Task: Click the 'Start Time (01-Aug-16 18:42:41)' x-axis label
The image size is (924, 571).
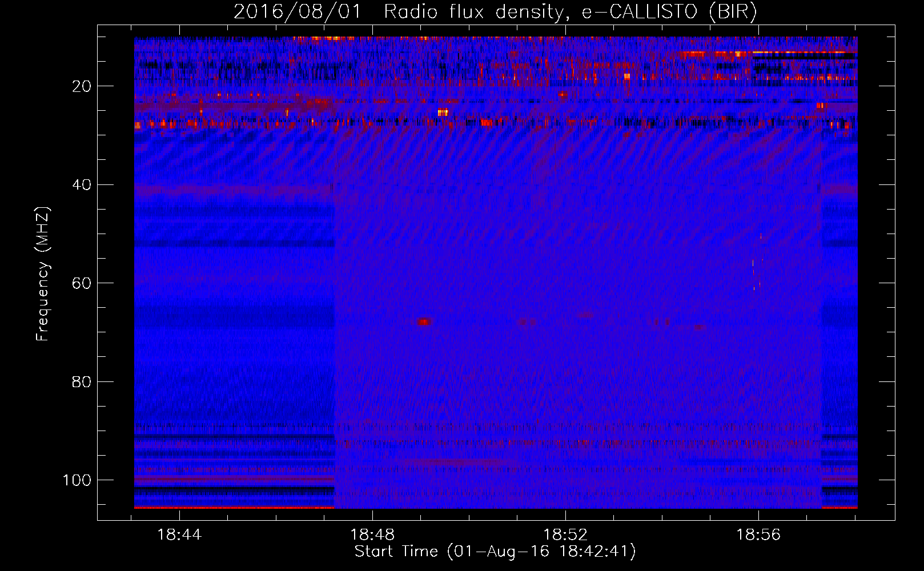Action: 495,552
